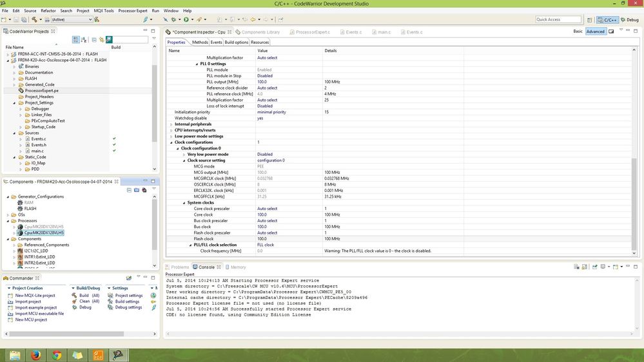Image resolution: width=644 pixels, height=362 pixels.
Task: Open the Refactor menu
Action: (48, 11)
